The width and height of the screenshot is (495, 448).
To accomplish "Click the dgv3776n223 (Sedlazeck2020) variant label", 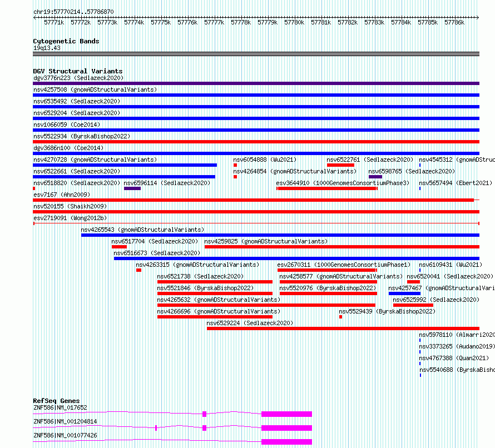I will (x=78, y=78).
